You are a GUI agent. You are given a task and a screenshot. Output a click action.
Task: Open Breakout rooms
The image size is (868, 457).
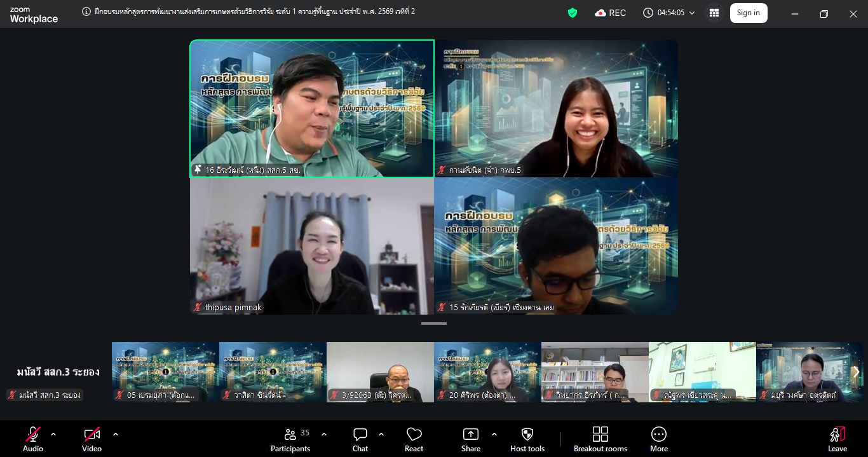pyautogui.click(x=600, y=439)
